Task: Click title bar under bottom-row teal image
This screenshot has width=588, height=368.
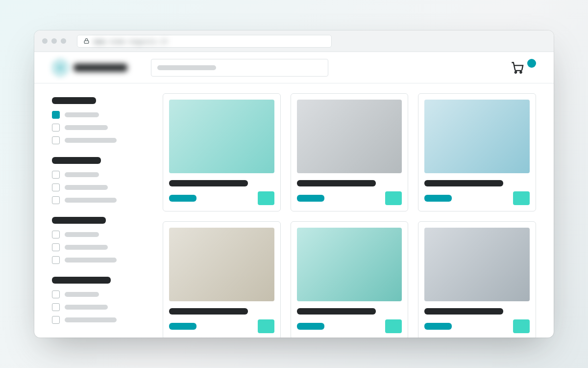Action: click(x=336, y=312)
